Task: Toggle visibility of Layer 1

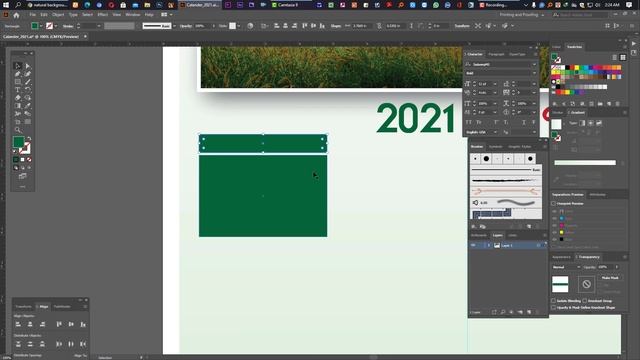Action: tap(473, 245)
